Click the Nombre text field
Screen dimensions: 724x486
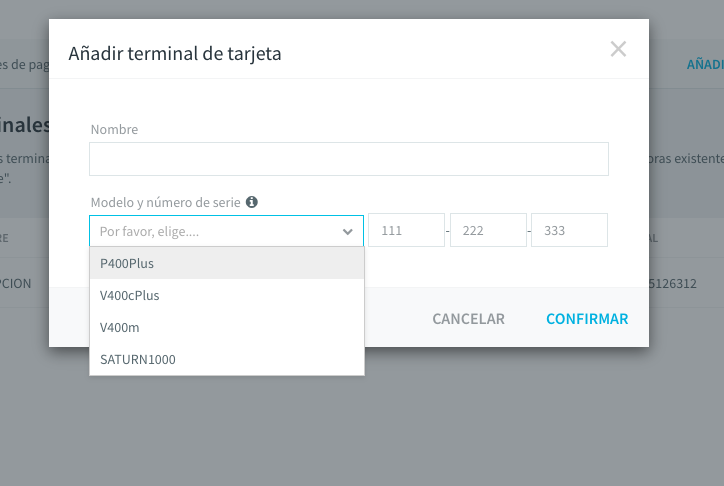349,159
